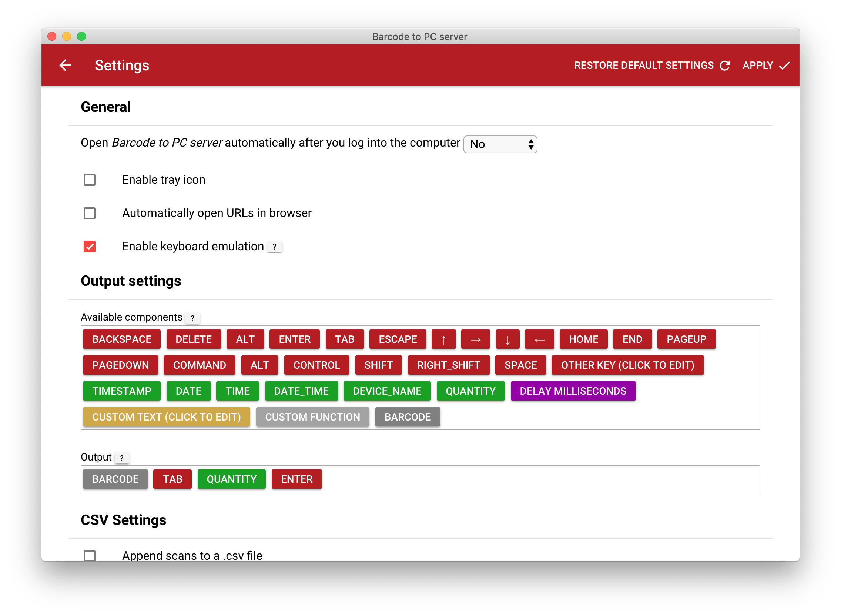The image size is (841, 616).
Task: Click the restore defaults refresh icon
Action: coord(724,66)
